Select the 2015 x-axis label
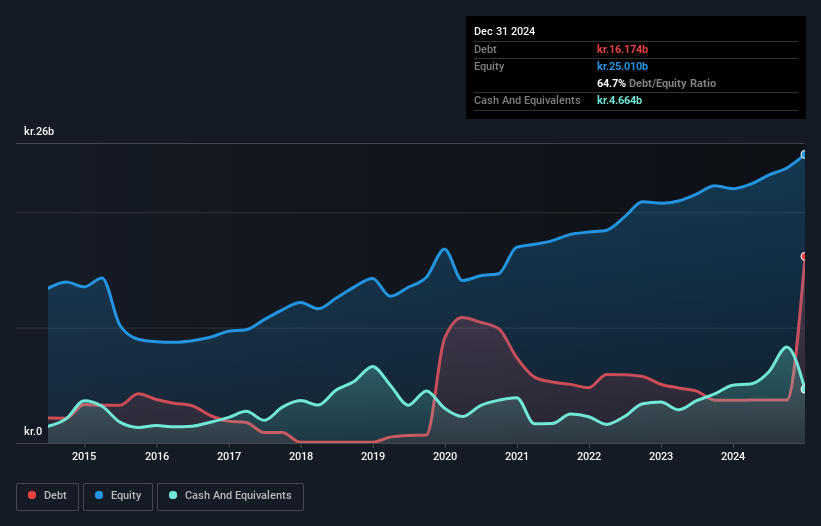Viewport: 821px width, 526px height. pyautogui.click(x=84, y=456)
